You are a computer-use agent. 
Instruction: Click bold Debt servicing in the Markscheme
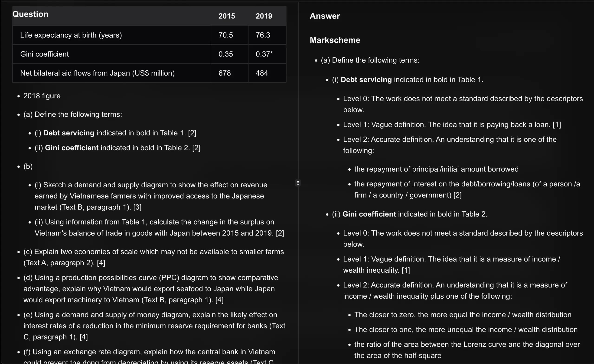point(366,80)
